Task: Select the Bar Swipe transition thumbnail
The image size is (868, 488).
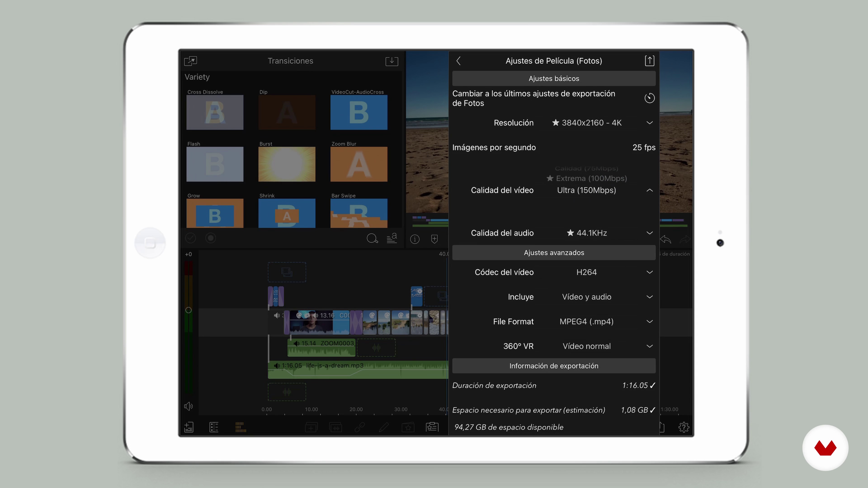Action: 359,213
